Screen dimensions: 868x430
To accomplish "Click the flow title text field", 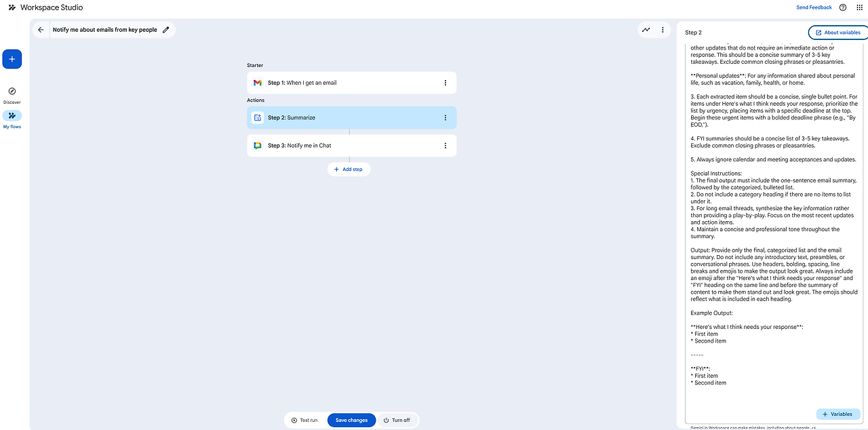I will [x=105, y=30].
